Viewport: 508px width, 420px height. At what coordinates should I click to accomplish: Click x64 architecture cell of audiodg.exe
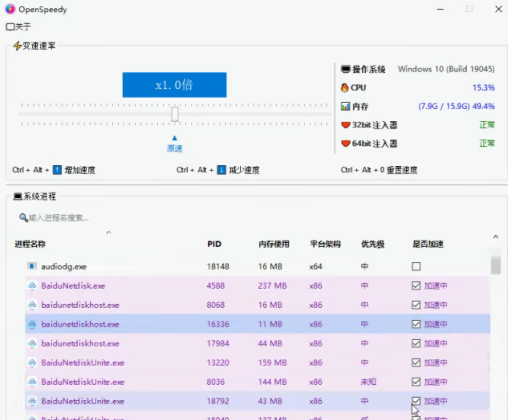point(315,267)
